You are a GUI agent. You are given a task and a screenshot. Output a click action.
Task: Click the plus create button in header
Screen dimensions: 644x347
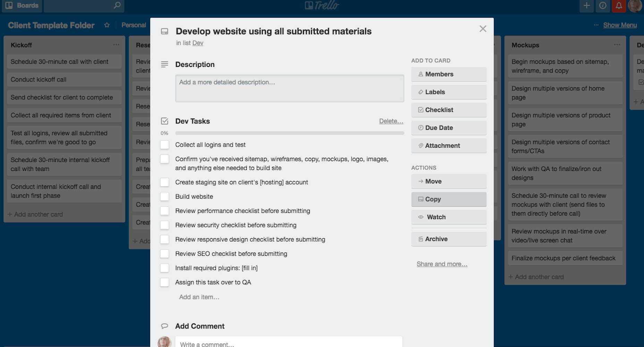click(586, 6)
